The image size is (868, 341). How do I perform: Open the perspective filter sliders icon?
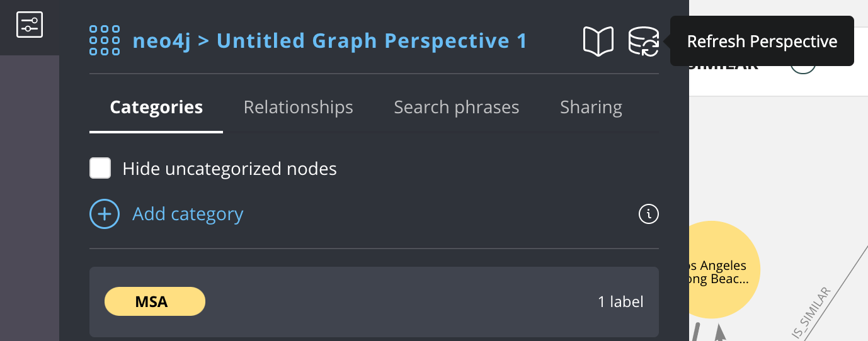click(29, 25)
